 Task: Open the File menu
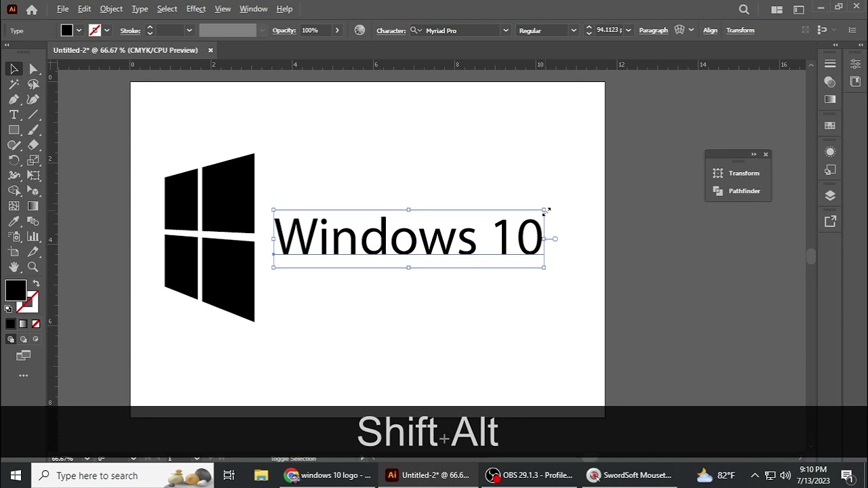pyautogui.click(x=62, y=9)
